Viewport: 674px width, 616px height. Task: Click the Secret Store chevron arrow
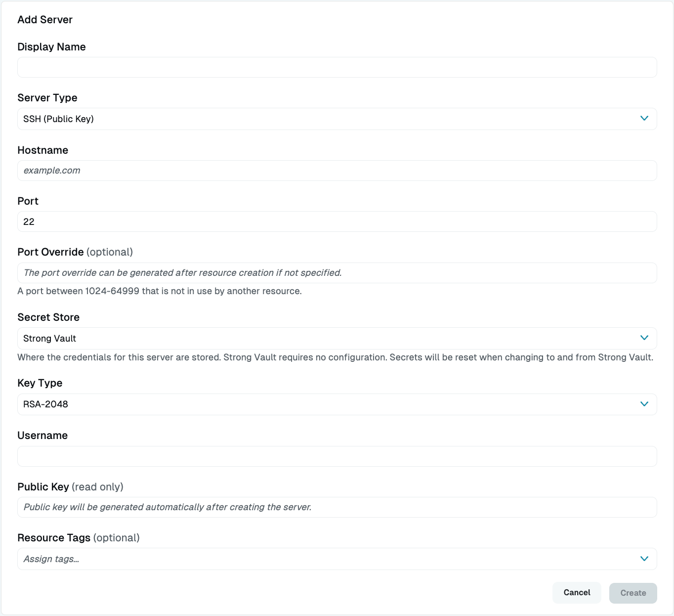(x=644, y=338)
